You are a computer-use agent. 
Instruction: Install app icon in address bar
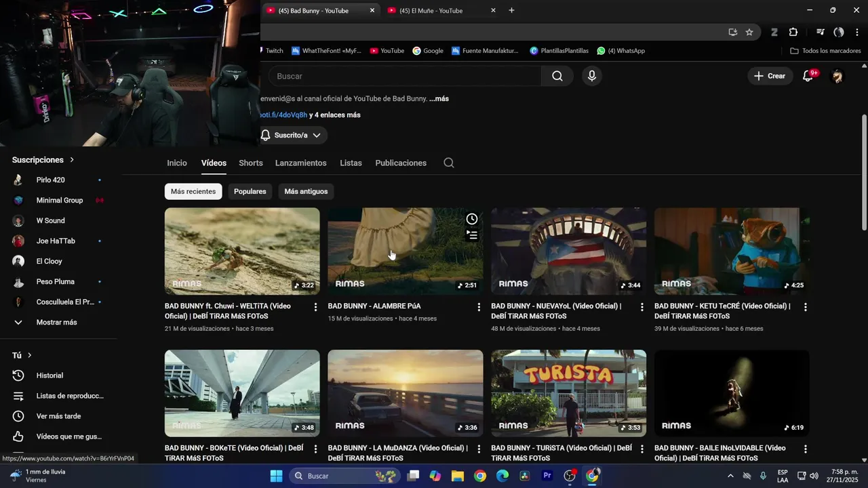coord(732,32)
